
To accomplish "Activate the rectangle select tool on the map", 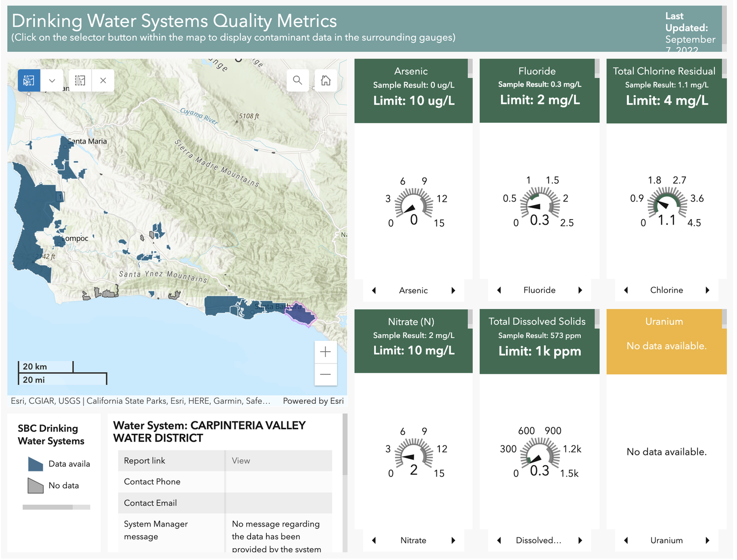I will (29, 80).
